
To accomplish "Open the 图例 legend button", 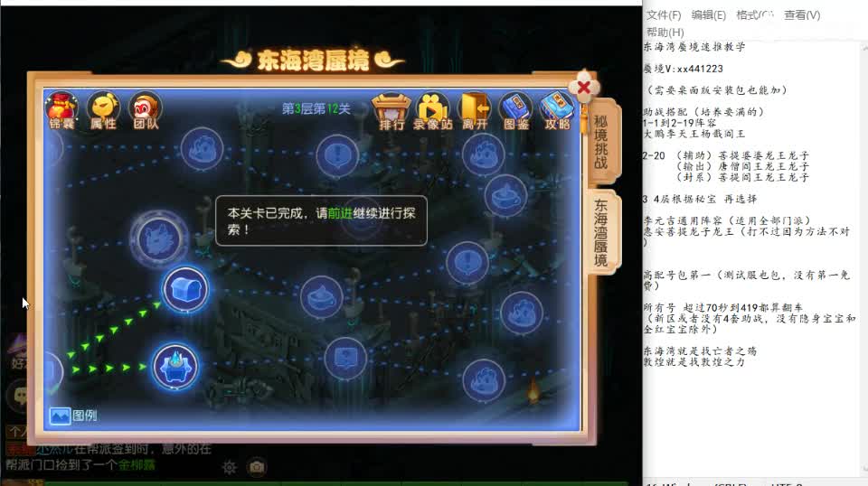I will tap(73, 416).
